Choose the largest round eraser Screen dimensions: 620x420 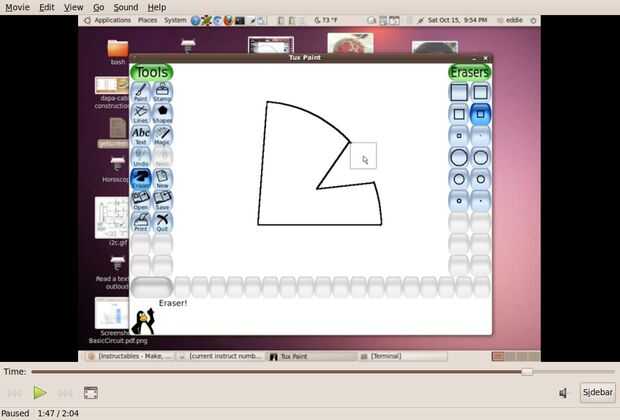(x=459, y=157)
